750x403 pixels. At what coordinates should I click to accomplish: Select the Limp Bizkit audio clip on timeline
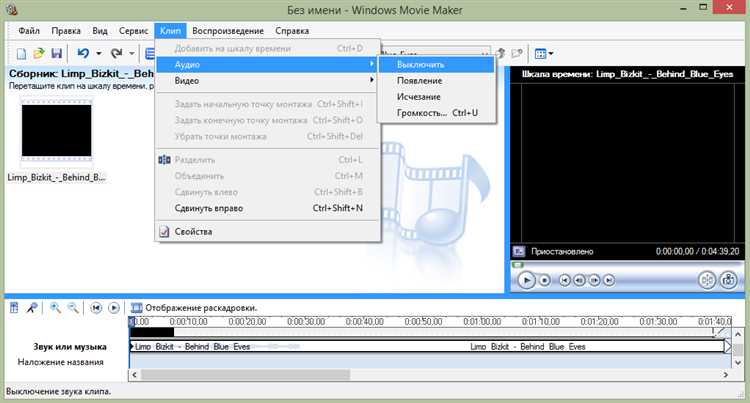click(x=427, y=347)
